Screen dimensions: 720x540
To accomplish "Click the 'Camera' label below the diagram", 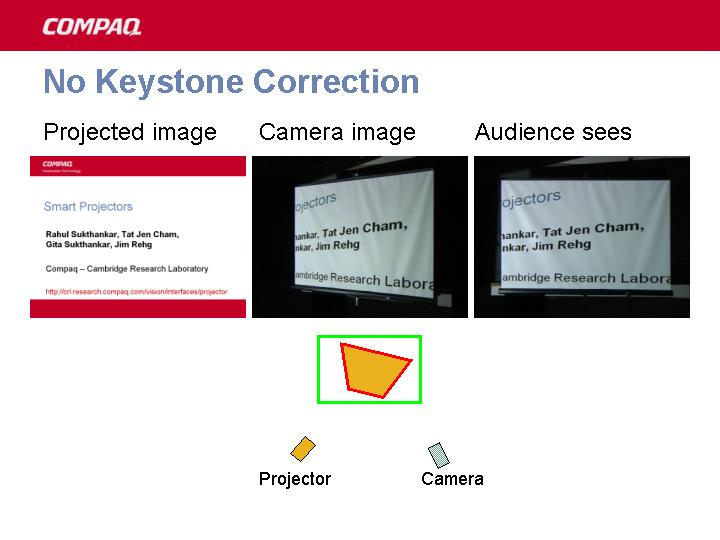I will (452, 479).
